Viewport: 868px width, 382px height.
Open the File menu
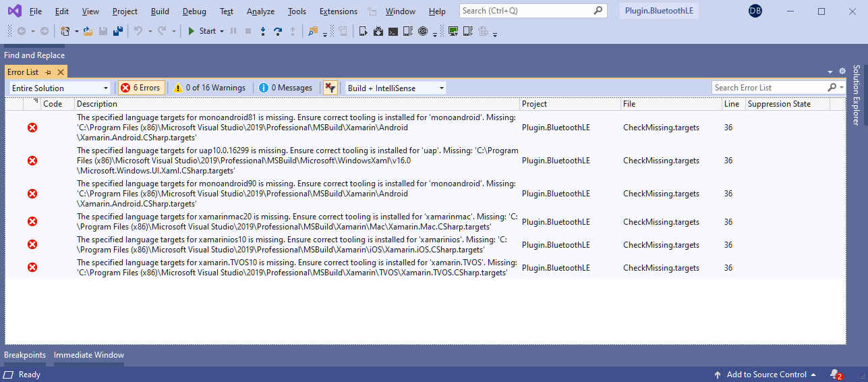[36, 11]
